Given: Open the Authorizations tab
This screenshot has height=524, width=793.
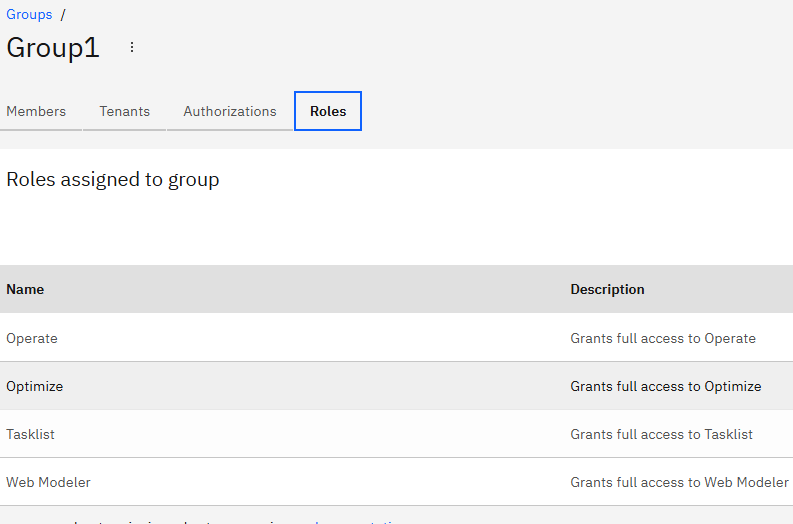Looking at the screenshot, I should pos(230,111).
